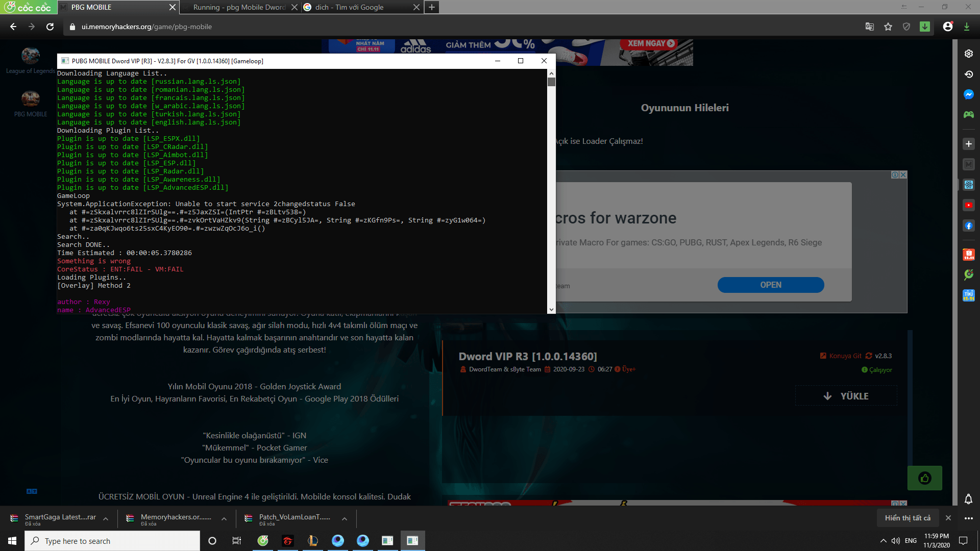Open the translate page icon
The height and width of the screenshot is (551, 980).
[x=870, y=27]
